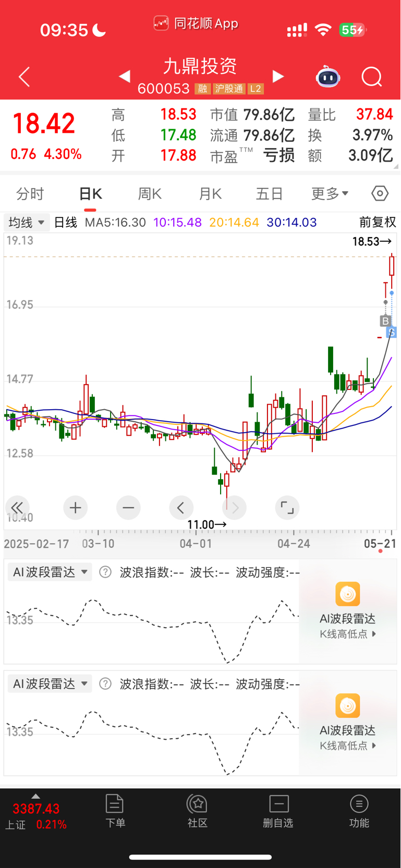Tap the L2 level-2 badge
Screen dimensions: 401x868
tap(256, 89)
